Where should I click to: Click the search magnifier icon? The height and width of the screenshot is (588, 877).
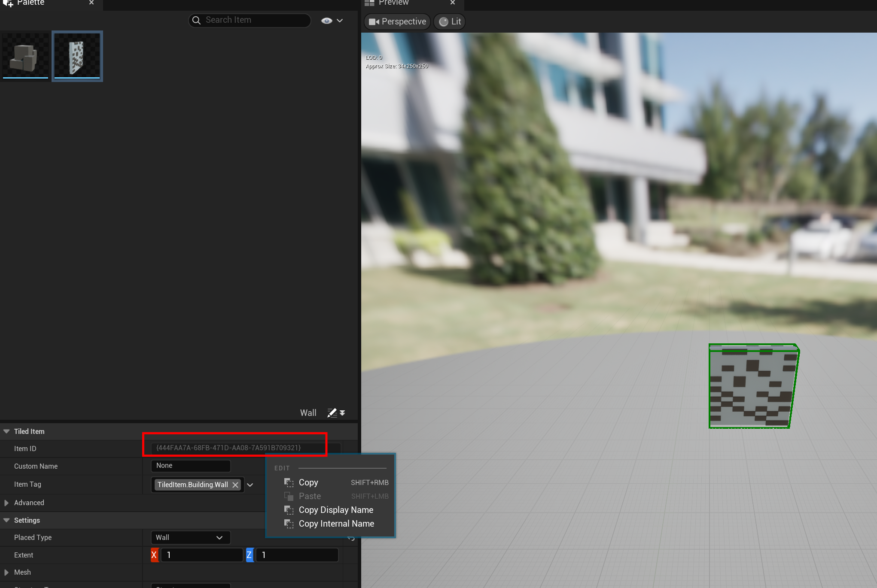click(196, 20)
